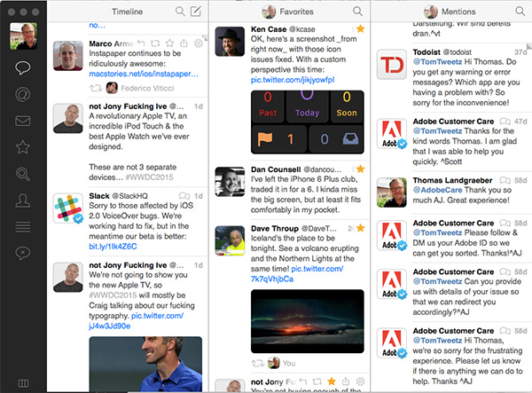Viewport: 532px width, 393px height.
Task: Click the Dave Throup name heading
Action: coord(275,228)
